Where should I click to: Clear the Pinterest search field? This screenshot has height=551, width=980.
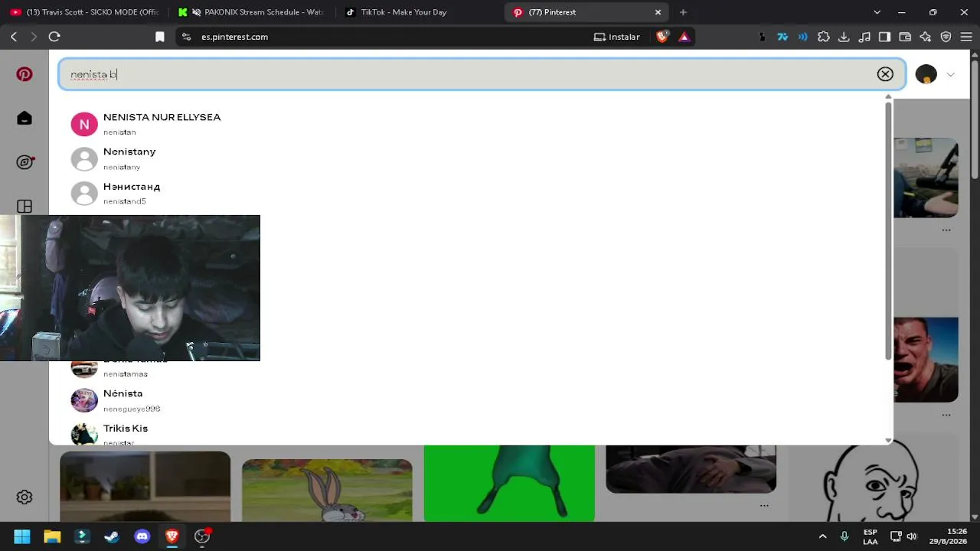click(x=885, y=74)
